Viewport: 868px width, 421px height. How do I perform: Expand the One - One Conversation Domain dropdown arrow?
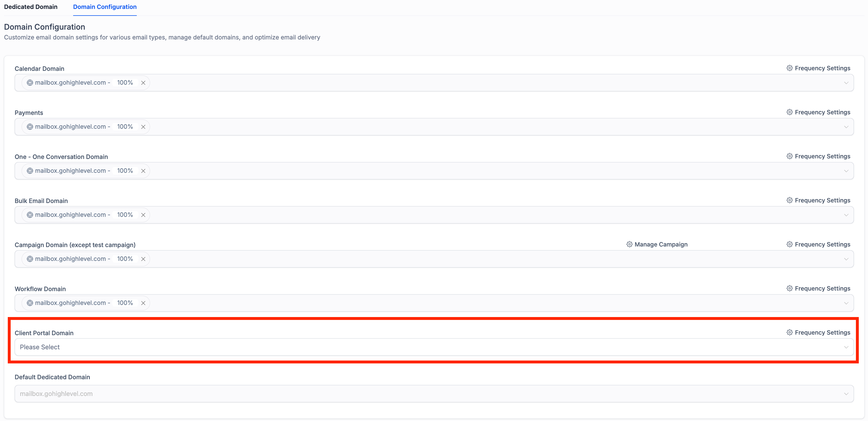point(846,171)
